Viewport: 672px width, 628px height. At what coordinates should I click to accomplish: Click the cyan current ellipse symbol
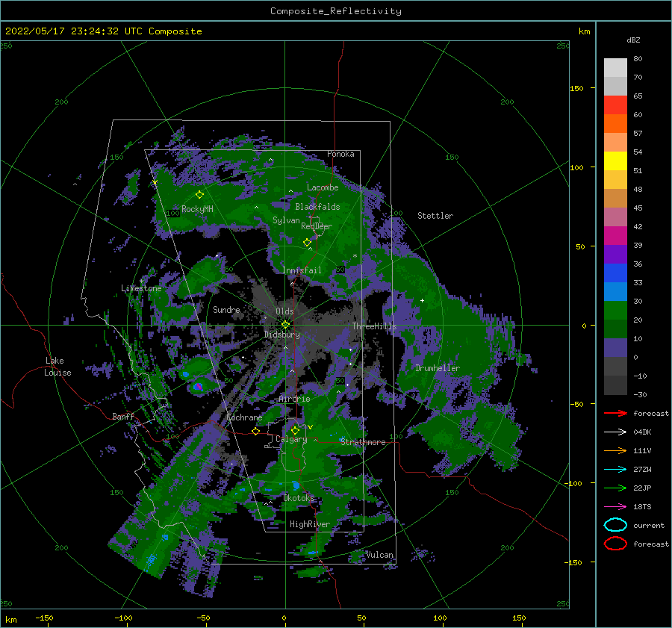(x=615, y=525)
